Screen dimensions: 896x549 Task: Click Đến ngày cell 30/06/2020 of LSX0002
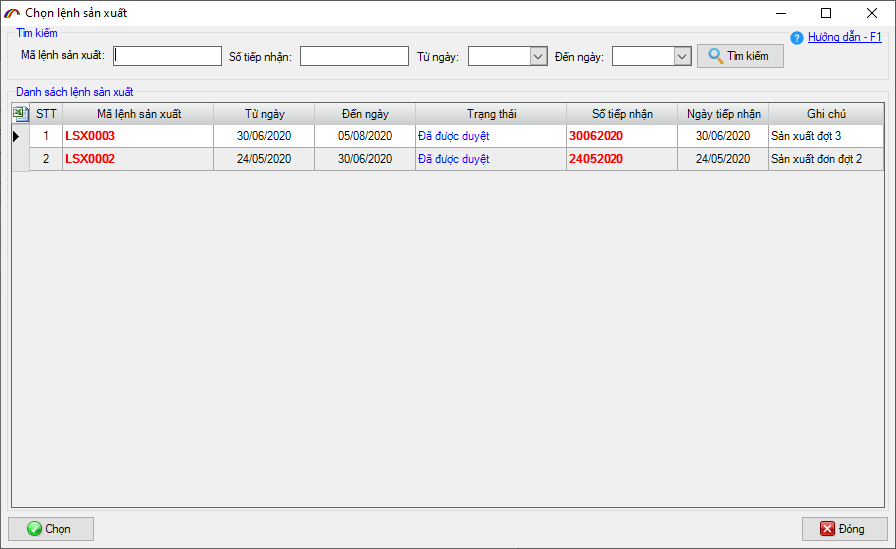365,159
